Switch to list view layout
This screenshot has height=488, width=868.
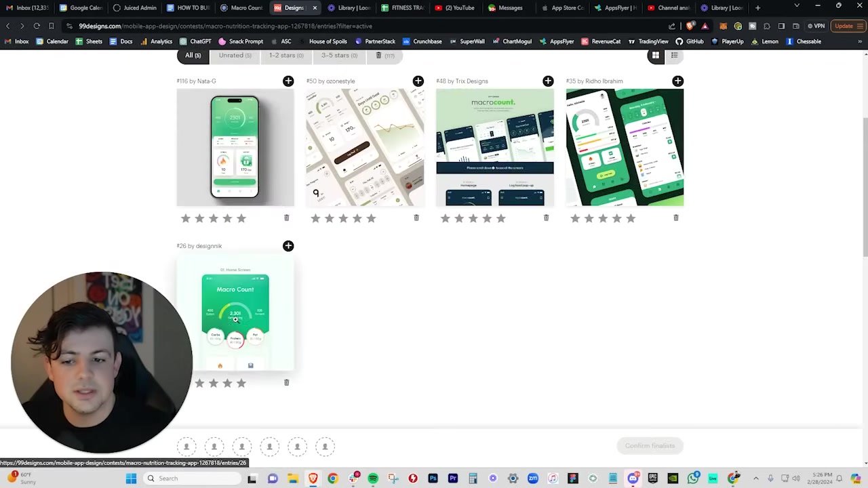coord(674,56)
